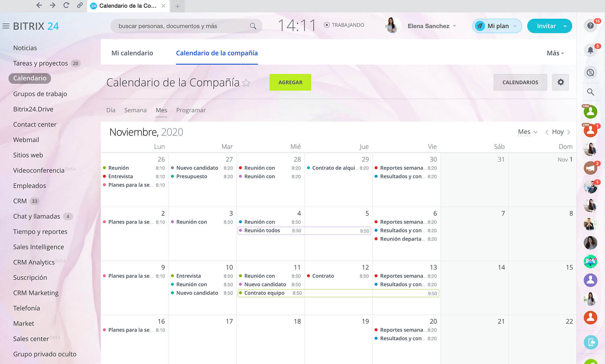Expand the Elena Sanchez user menu
605x364 pixels.
432,26
